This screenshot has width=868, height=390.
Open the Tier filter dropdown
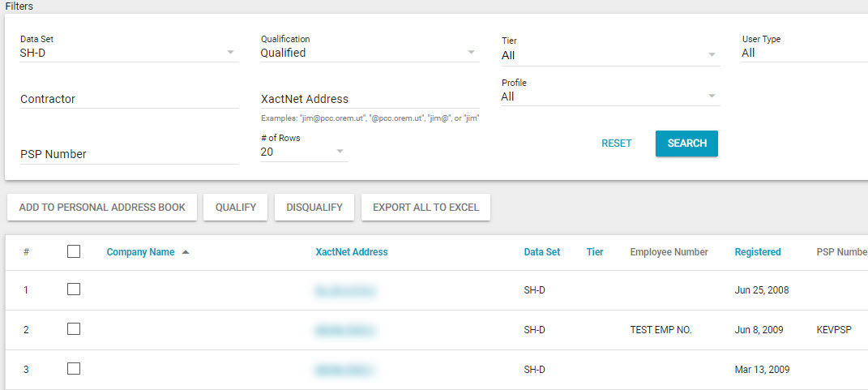click(x=609, y=55)
